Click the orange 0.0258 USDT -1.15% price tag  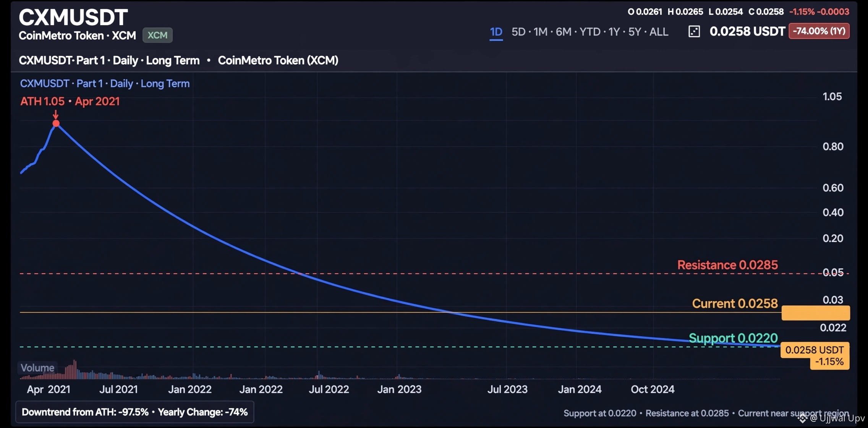pos(815,356)
